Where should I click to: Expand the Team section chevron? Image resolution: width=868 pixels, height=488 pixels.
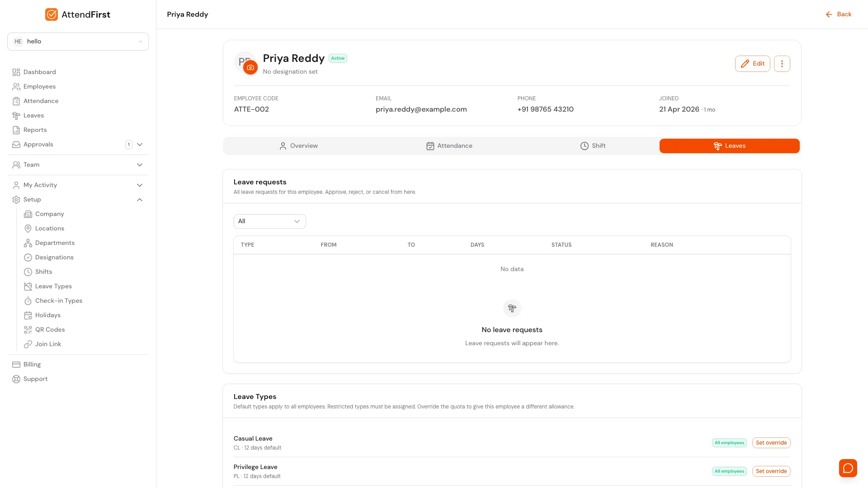click(140, 165)
